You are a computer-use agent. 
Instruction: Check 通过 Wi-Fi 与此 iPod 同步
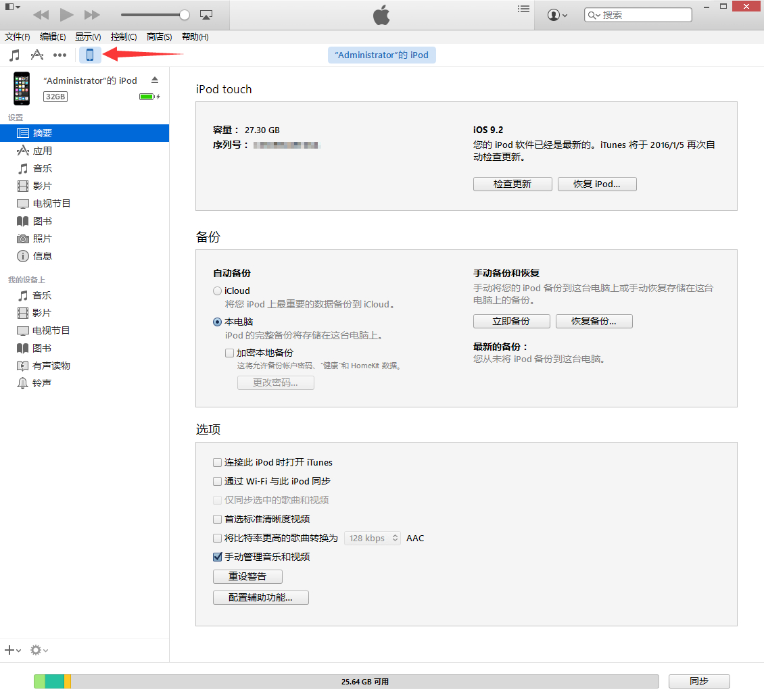[x=217, y=482]
